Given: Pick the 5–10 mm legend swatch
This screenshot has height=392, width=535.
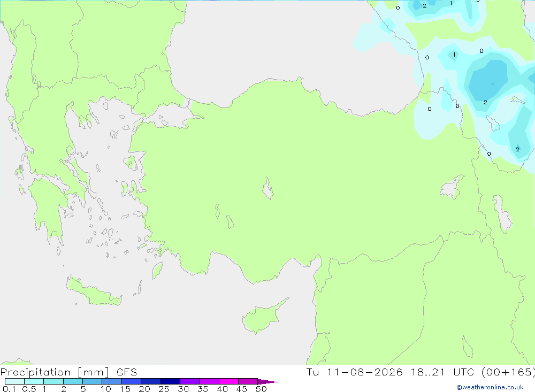Looking at the screenshot, I should point(93,381).
